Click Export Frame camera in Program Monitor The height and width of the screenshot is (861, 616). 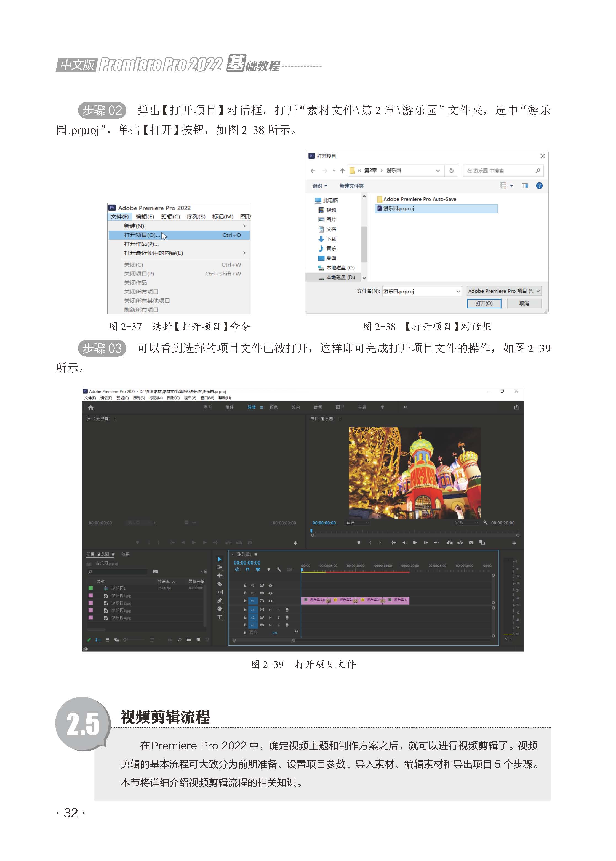pyautogui.click(x=471, y=543)
